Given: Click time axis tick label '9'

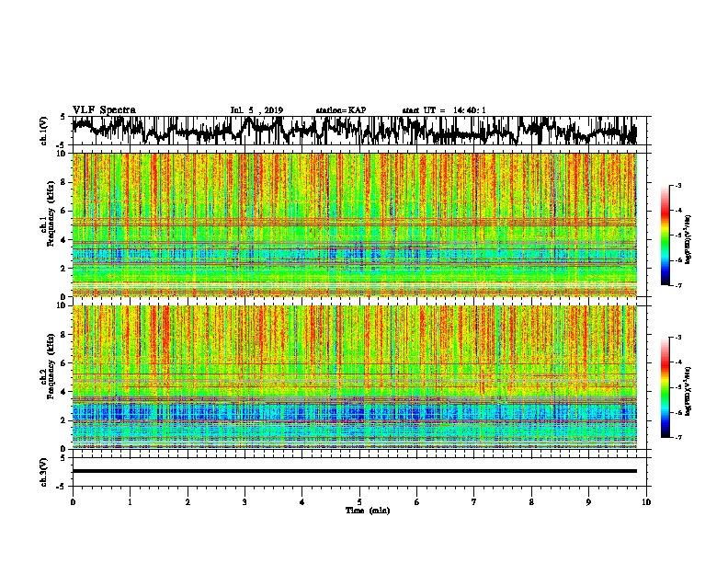Looking at the screenshot, I should [588, 502].
